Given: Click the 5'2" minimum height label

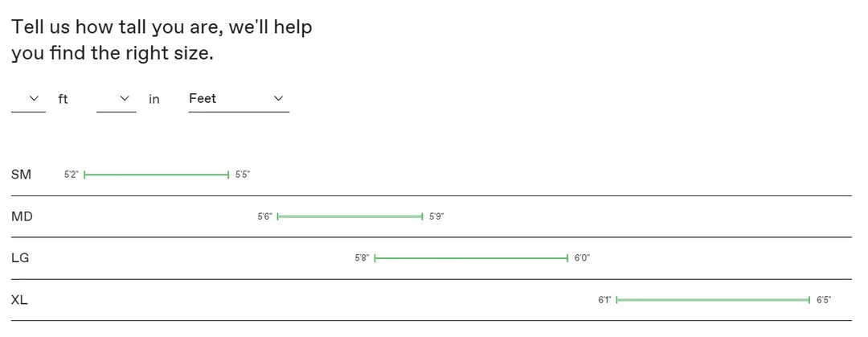Looking at the screenshot, I should click(72, 175).
